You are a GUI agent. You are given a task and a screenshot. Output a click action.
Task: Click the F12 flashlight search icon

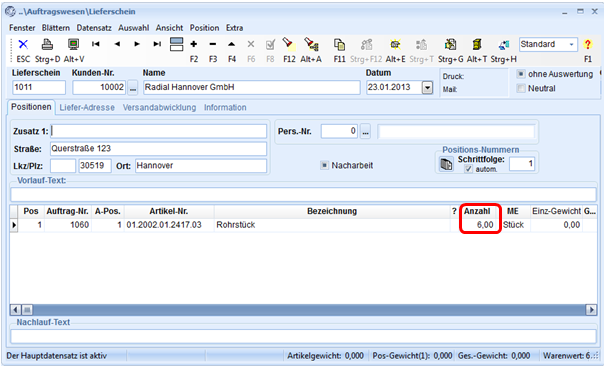(289, 45)
